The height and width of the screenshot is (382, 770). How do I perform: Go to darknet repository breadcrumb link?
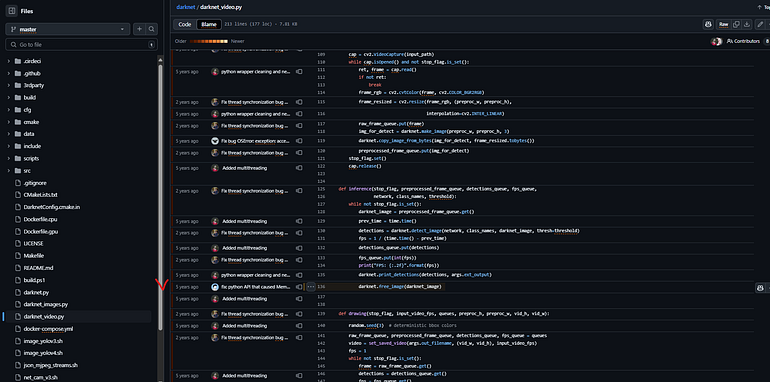click(186, 7)
